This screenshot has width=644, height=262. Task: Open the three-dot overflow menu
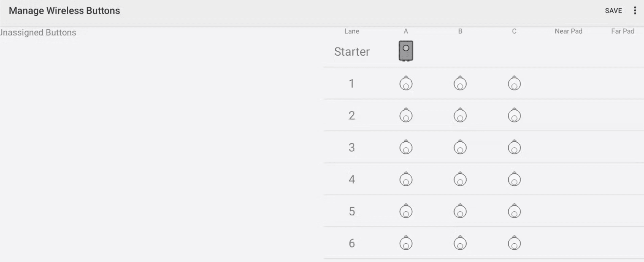pos(635,10)
